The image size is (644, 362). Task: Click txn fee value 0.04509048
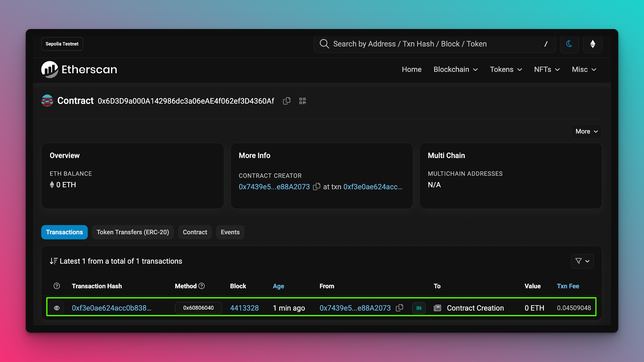(x=574, y=308)
